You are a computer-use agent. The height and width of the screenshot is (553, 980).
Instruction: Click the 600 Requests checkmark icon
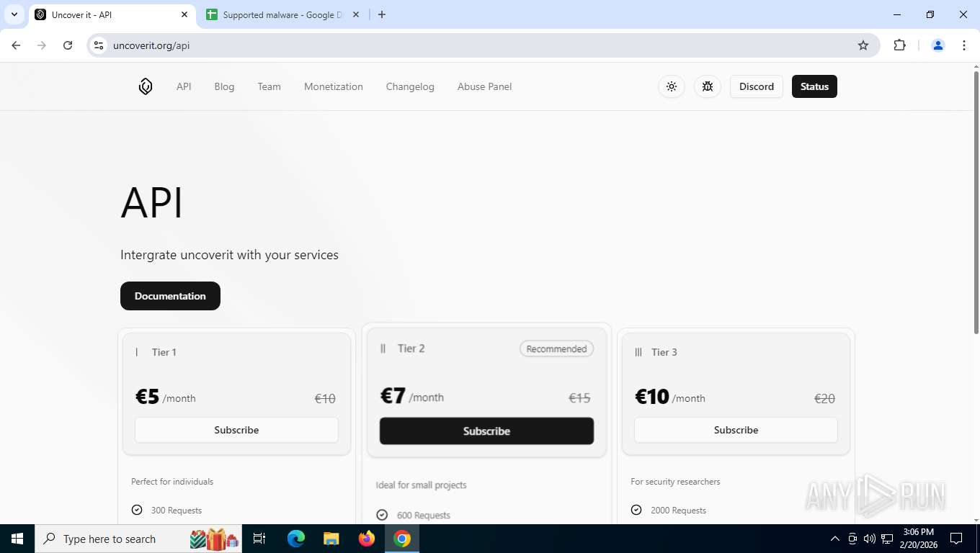(382, 515)
